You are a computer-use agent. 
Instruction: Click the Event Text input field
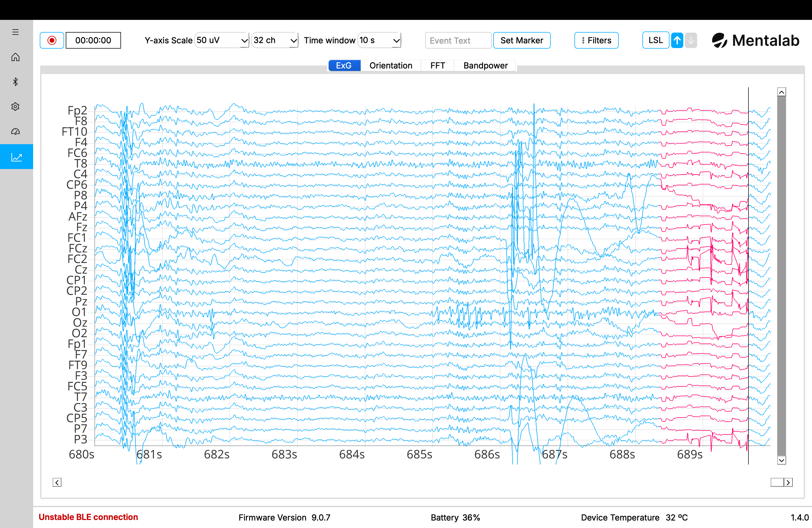pos(458,41)
